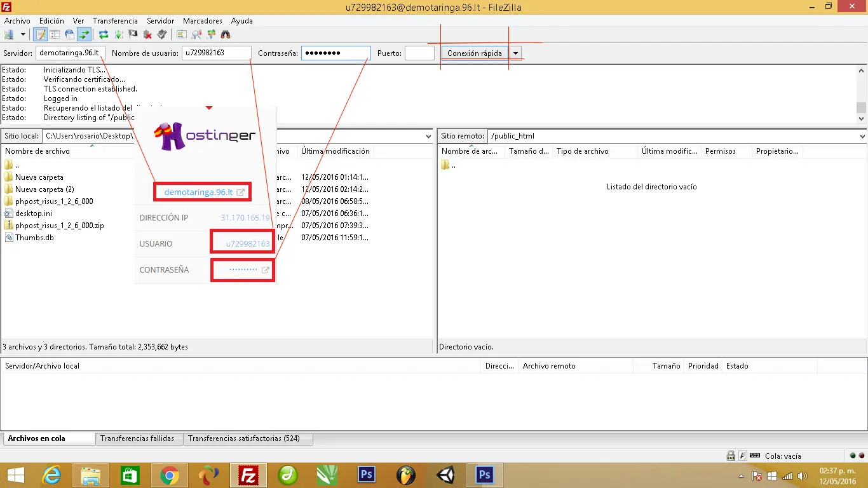Sort remote files by Propietario column

click(777, 151)
